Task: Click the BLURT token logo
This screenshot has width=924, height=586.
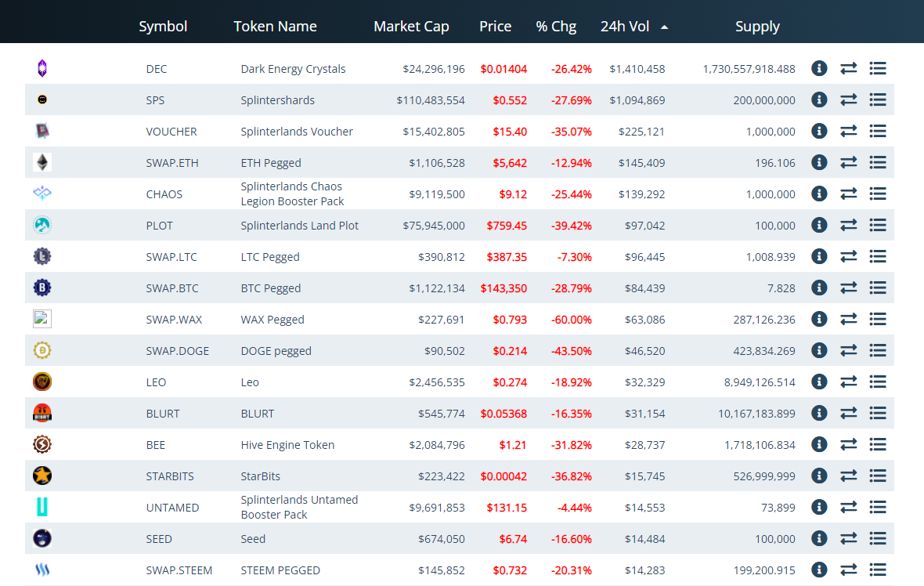Action: 42,414
